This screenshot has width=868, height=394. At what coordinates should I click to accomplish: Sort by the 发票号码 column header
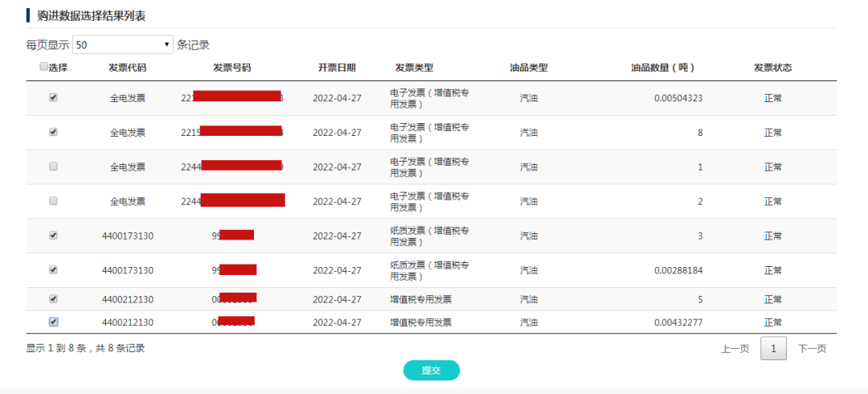click(x=231, y=68)
